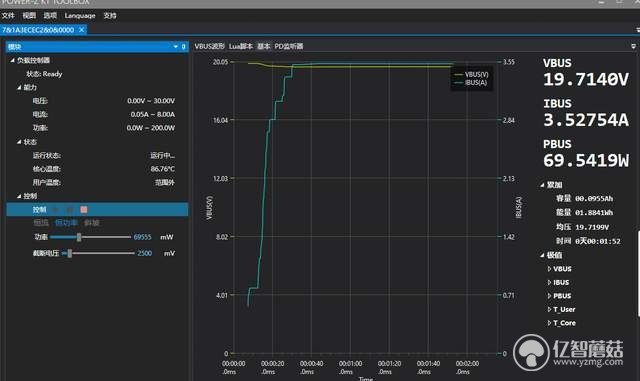640x381 pixels.
Task: Close the 7&1A3ECEC2&0&0000 device tab
Action: (x=82, y=30)
